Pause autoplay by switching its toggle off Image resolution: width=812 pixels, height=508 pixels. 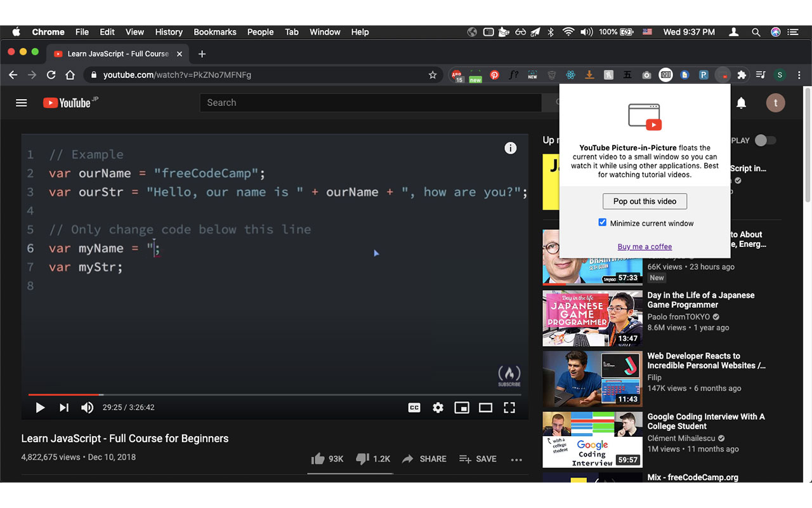coord(765,140)
